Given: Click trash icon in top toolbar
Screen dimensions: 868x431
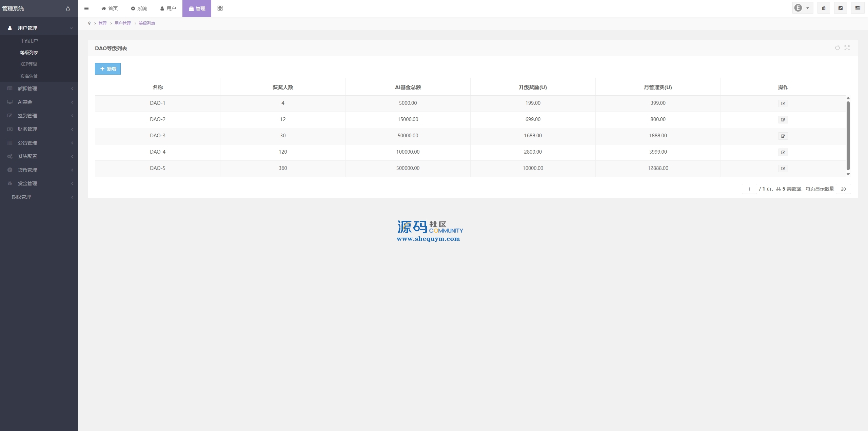Looking at the screenshot, I should point(824,8).
